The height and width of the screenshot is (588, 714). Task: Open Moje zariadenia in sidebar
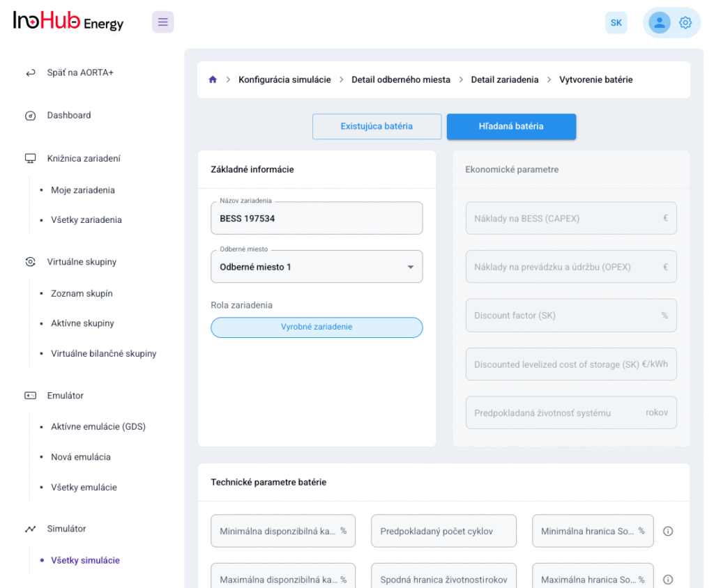(83, 190)
